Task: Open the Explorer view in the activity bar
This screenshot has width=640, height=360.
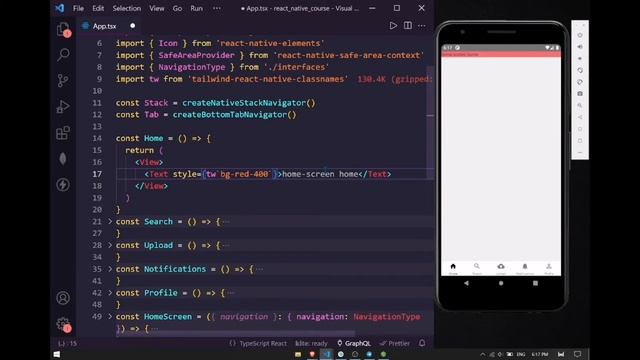Action: tap(63, 29)
